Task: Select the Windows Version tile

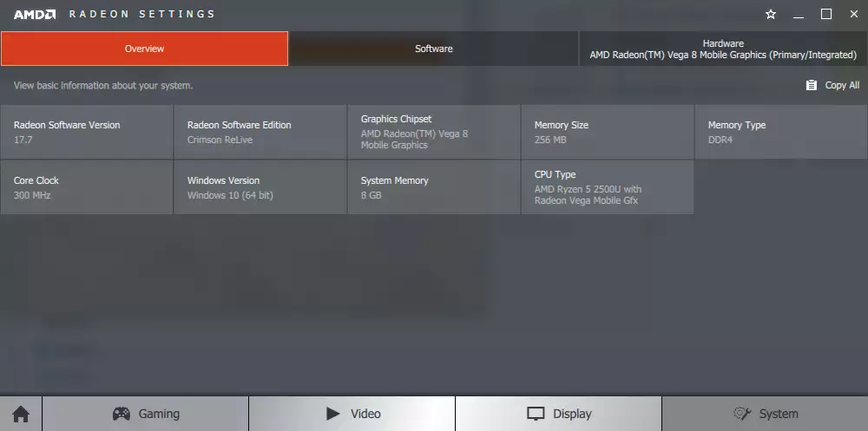Action: [x=260, y=187]
